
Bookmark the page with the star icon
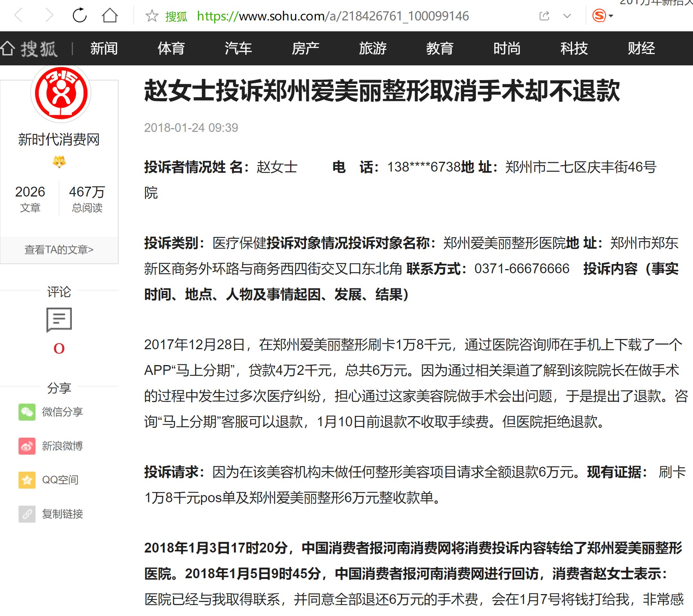point(152,16)
